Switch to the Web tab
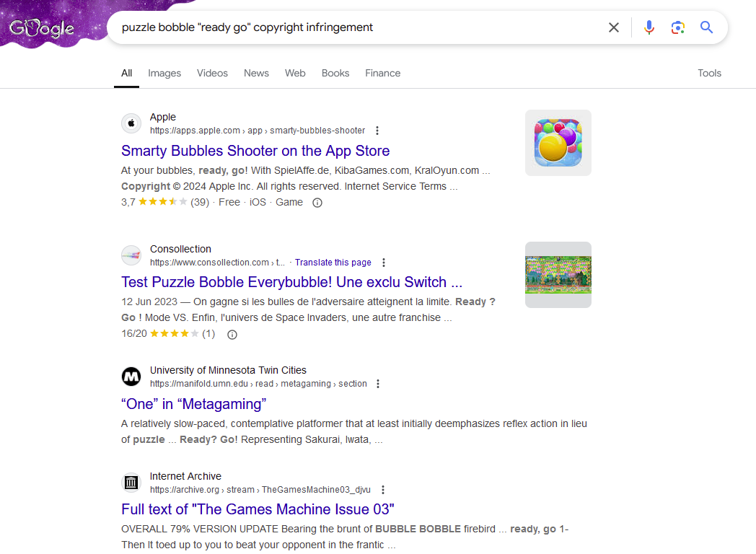The width and height of the screenshot is (756, 554). (295, 74)
